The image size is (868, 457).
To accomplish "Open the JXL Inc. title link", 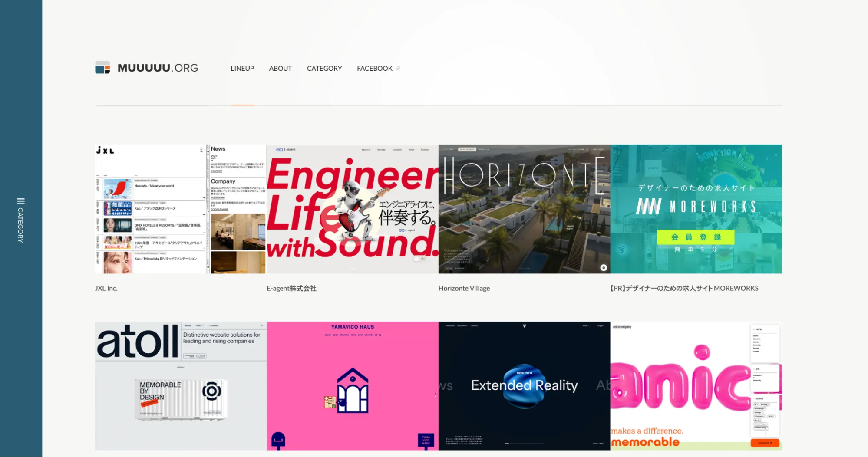I will coord(106,288).
